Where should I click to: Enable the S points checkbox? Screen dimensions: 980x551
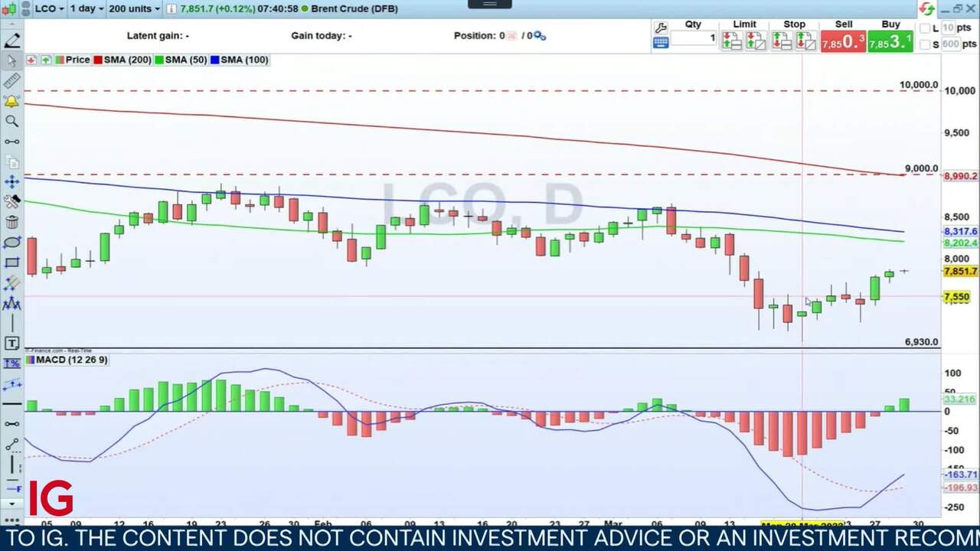[x=925, y=44]
